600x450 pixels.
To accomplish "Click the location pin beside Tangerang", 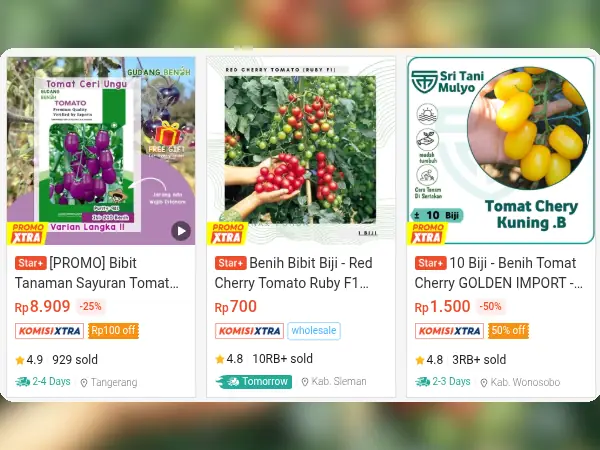I will (84, 383).
